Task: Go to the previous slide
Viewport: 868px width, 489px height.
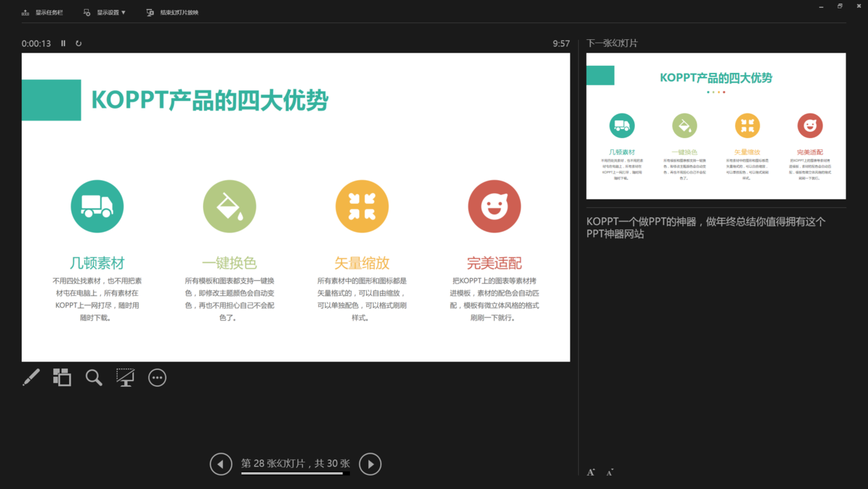Action: 221,464
